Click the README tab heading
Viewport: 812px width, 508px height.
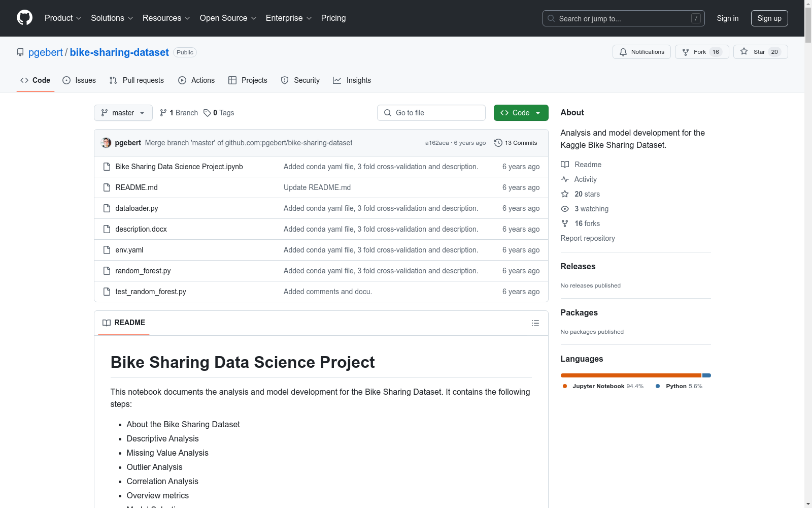point(124,323)
